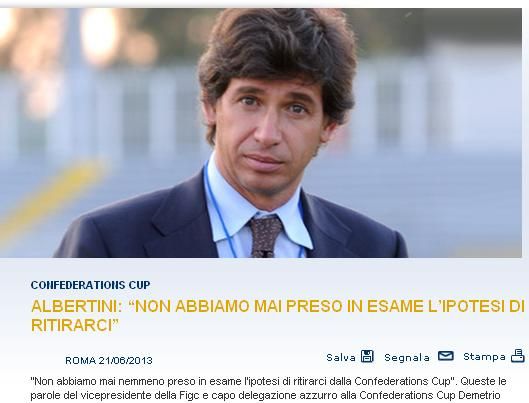Image resolution: width=529 pixels, height=403 pixels.
Task: Open the Confederations Cup category heading
Action: [x=90, y=285]
